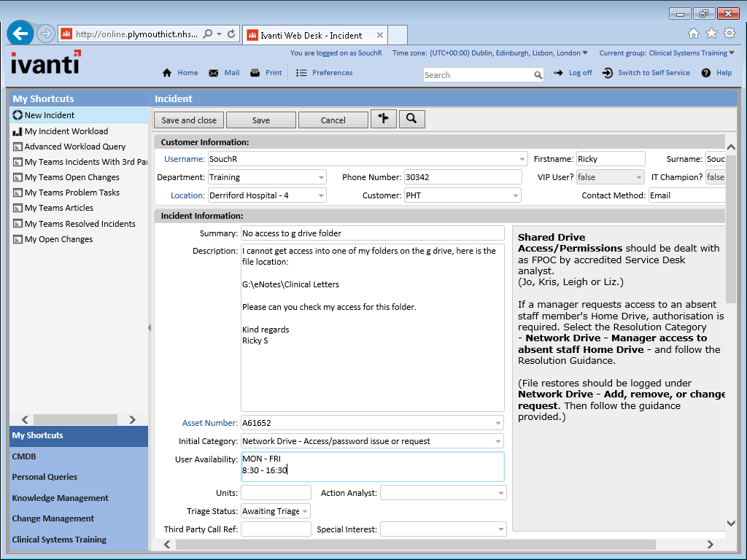The width and height of the screenshot is (747, 560).
Task: Open the Personal Queries section
Action: (79, 477)
